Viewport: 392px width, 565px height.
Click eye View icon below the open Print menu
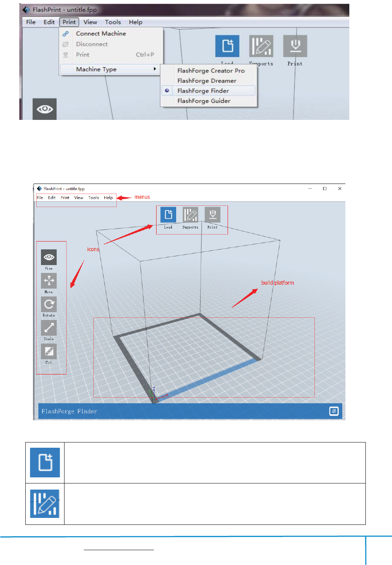click(x=44, y=109)
